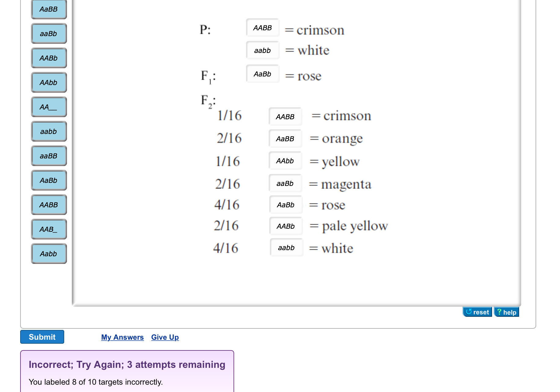Click the AABB answer box beside crimson
Screen dimensions: 560x392
coord(262,28)
